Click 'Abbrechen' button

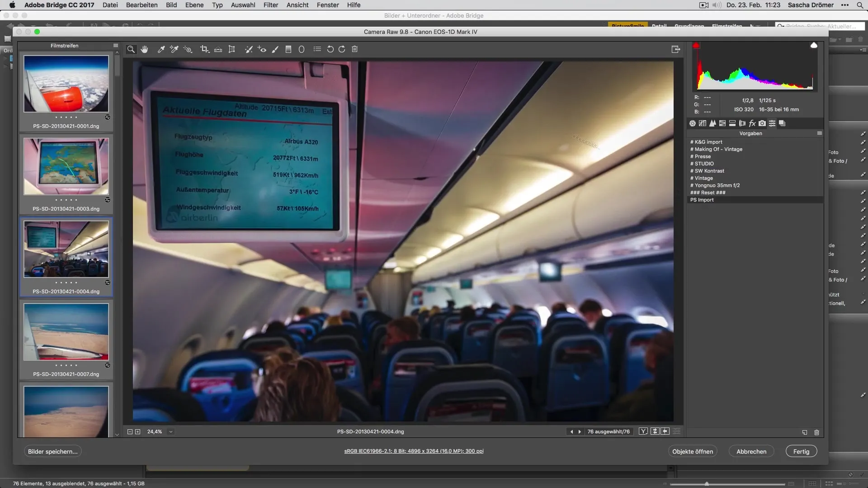[751, 451]
